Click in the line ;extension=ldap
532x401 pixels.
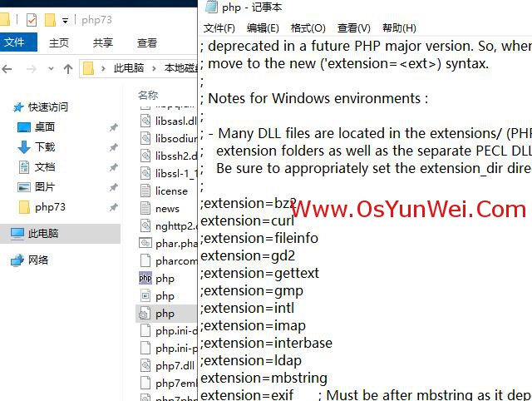251,360
